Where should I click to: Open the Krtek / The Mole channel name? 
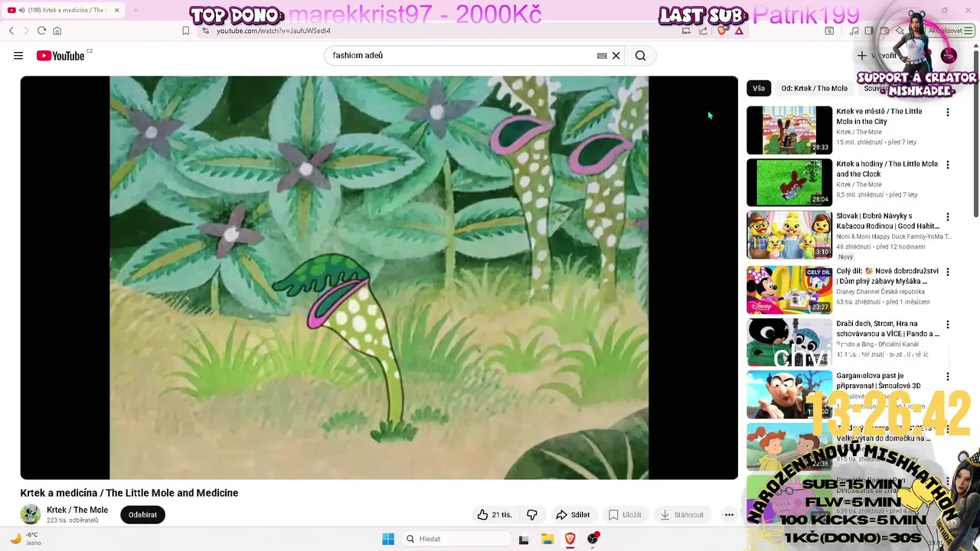pos(77,510)
